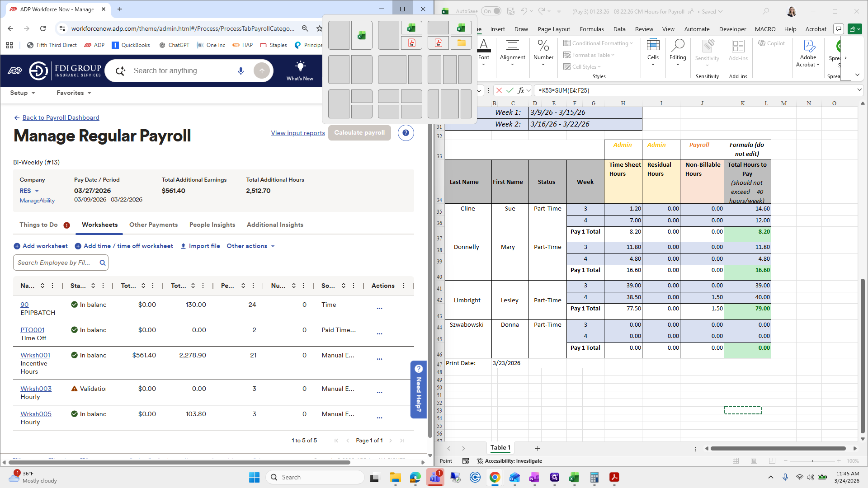Click the Calculate payroll button
Screen dimensions: 868x488
click(x=359, y=133)
